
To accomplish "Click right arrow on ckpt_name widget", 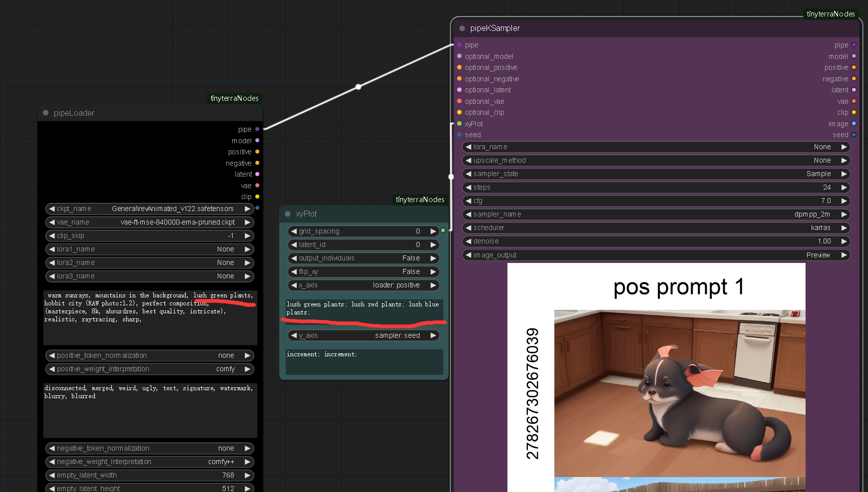I will click(x=248, y=209).
